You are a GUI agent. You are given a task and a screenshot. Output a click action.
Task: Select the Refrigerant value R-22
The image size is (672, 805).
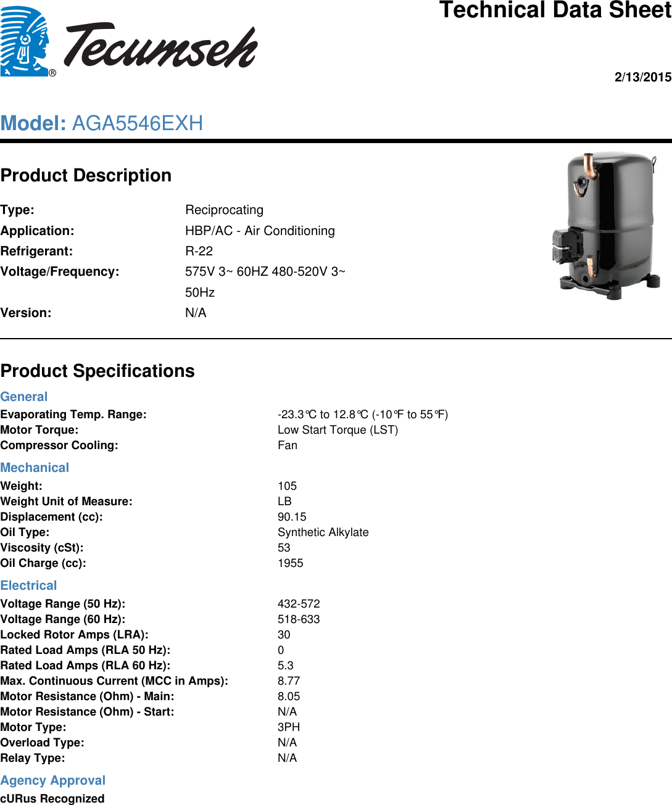click(199, 250)
